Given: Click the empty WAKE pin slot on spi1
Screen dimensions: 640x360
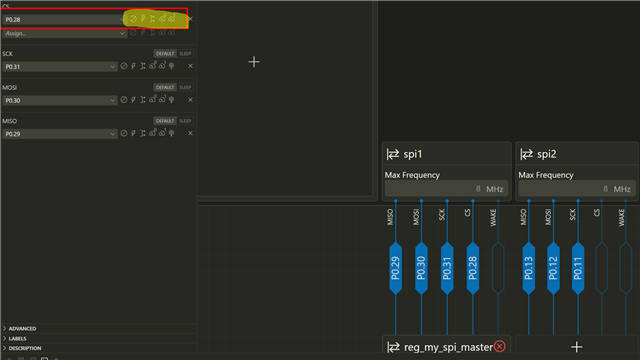Looking at the screenshot, I should click(498, 268).
